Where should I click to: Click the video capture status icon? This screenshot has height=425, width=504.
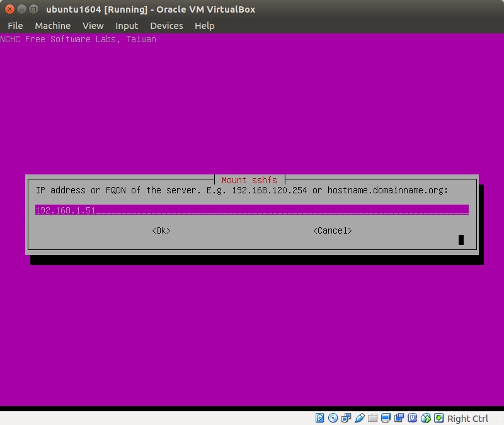(399, 418)
